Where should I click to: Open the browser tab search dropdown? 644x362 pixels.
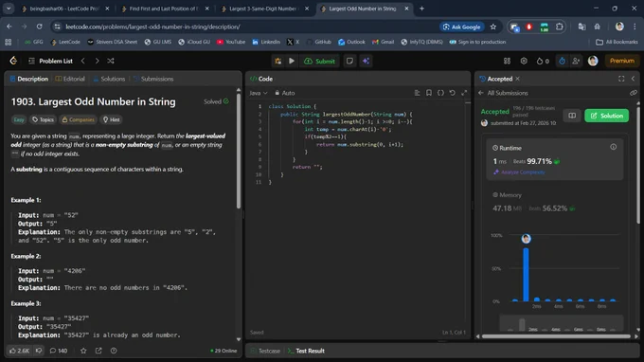[x=9, y=9]
